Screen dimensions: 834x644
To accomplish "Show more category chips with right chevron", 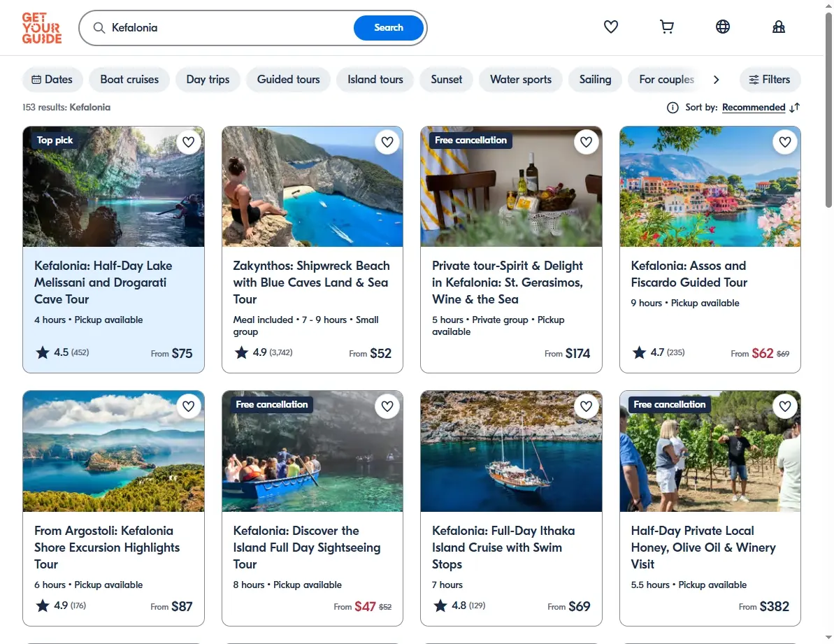I will [716, 79].
